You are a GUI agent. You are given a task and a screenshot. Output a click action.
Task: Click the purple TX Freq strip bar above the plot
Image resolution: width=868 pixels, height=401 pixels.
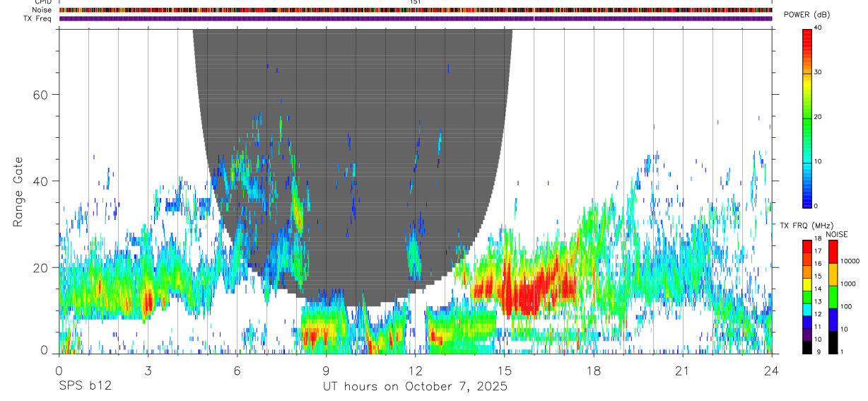415,18
